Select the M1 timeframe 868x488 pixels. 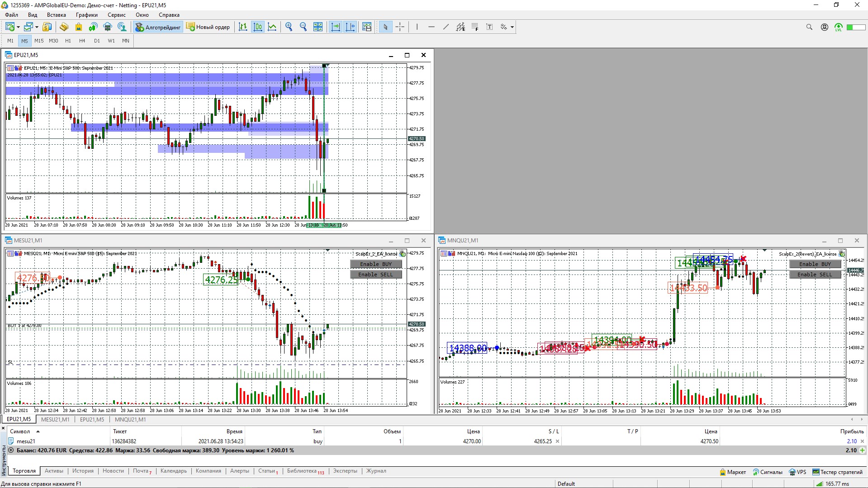click(x=10, y=41)
